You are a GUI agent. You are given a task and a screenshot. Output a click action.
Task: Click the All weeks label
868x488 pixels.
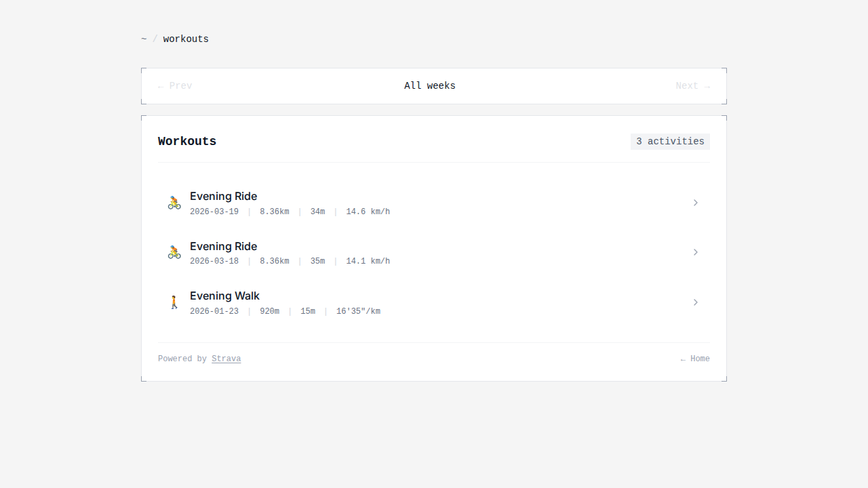[x=430, y=86]
